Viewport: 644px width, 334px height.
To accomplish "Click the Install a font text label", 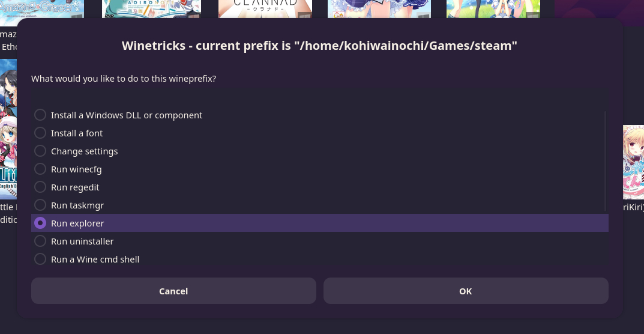I will (77, 133).
